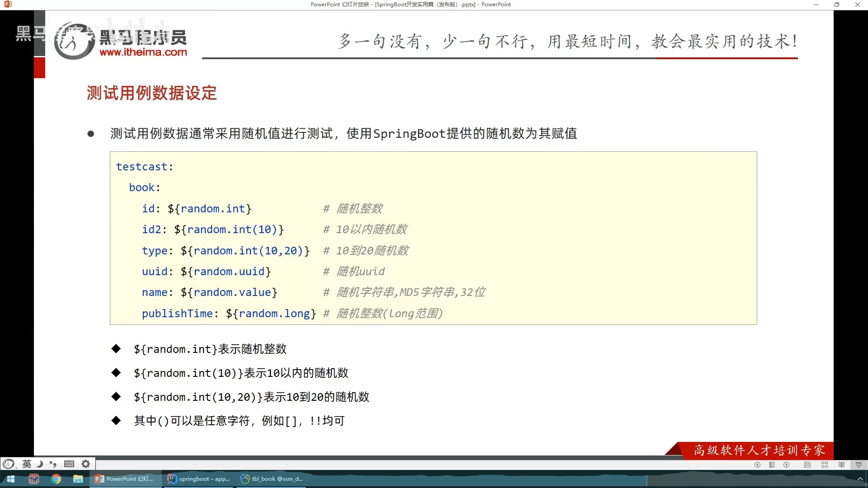Expand hidden system tray icons chevron

tap(860, 479)
